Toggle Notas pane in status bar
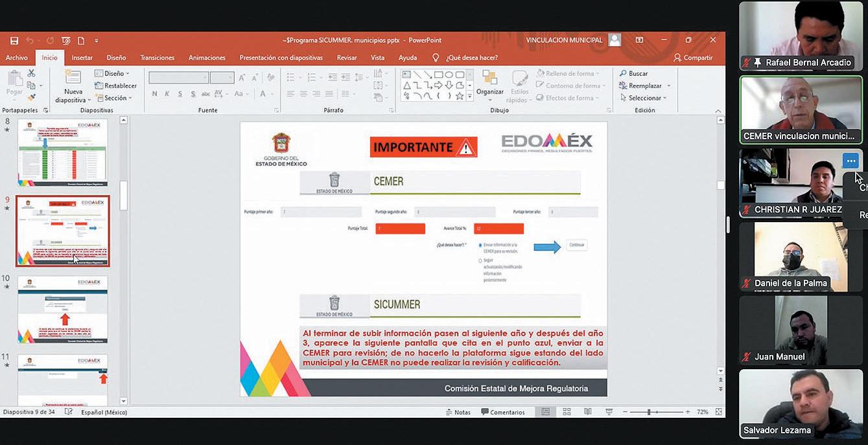 (458, 412)
